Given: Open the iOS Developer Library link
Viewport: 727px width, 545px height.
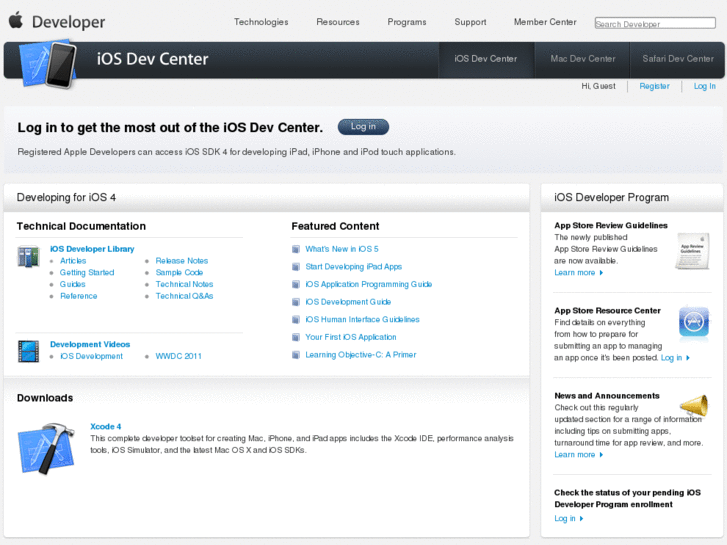Looking at the screenshot, I should click(92, 249).
